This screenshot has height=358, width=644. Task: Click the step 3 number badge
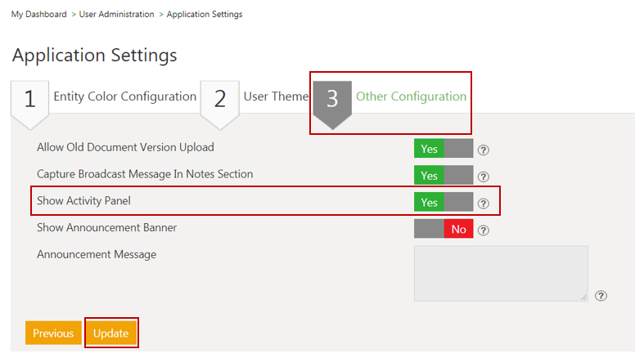click(x=332, y=100)
